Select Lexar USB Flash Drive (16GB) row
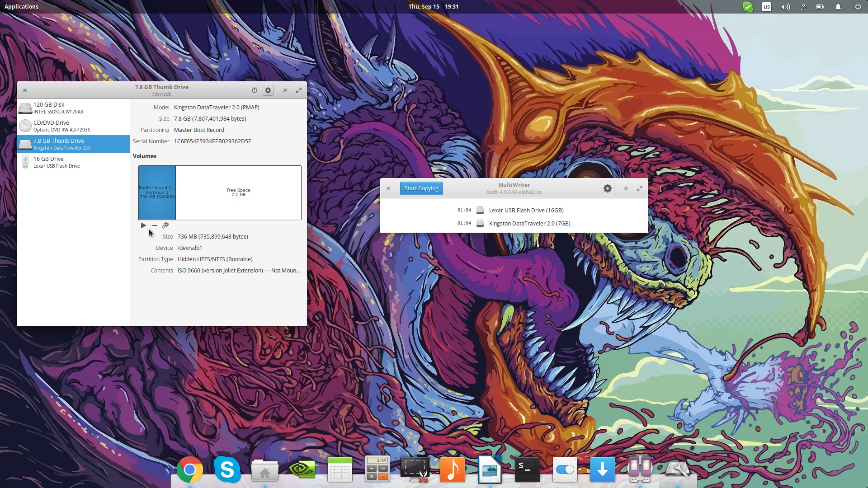This screenshot has width=868, height=488. (514, 210)
